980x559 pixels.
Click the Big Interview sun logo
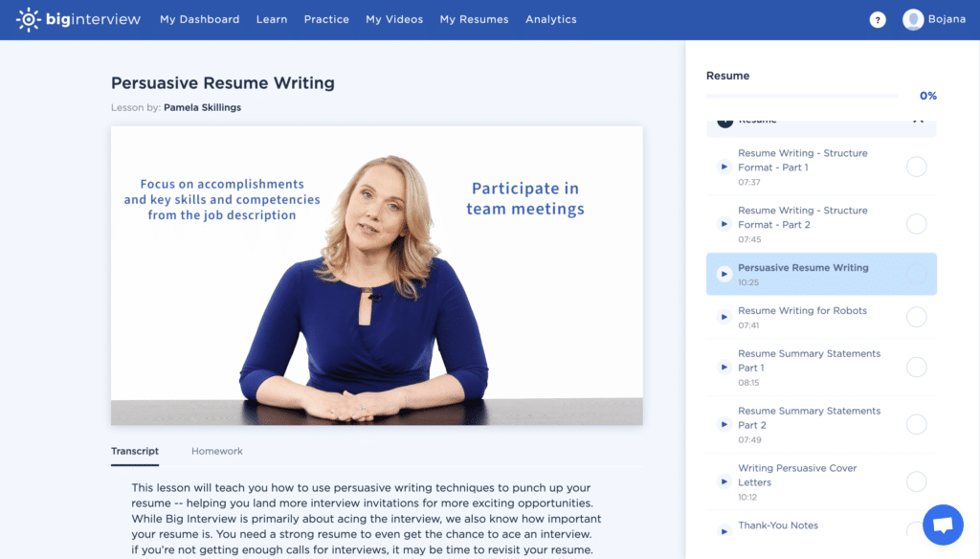click(x=28, y=19)
